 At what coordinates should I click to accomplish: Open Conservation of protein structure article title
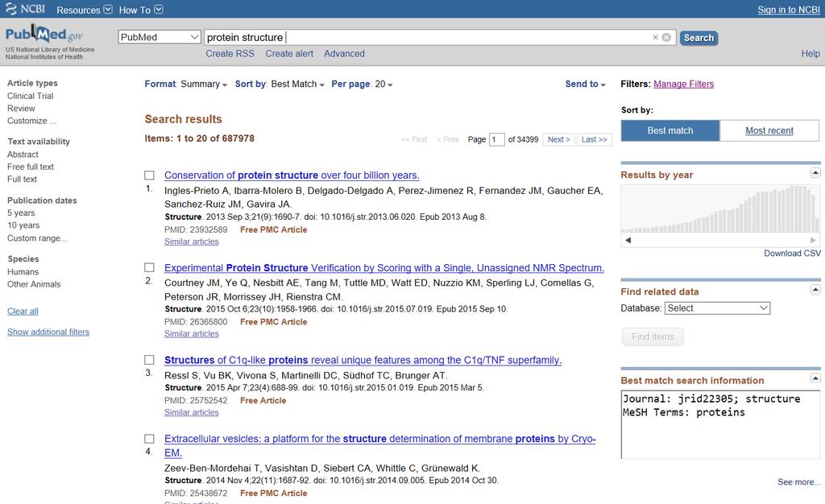point(292,176)
